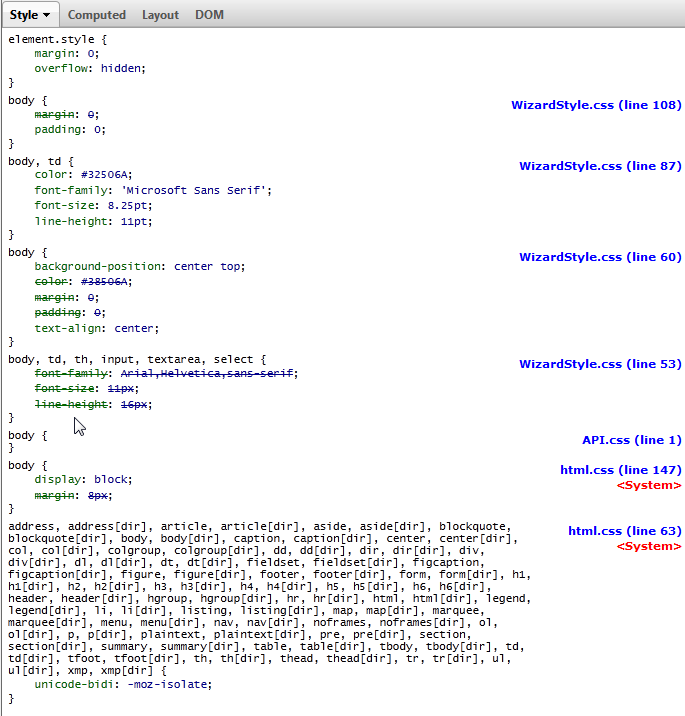
Task: Follow the WizardStyle.css (line 87) link
Action: point(600,166)
